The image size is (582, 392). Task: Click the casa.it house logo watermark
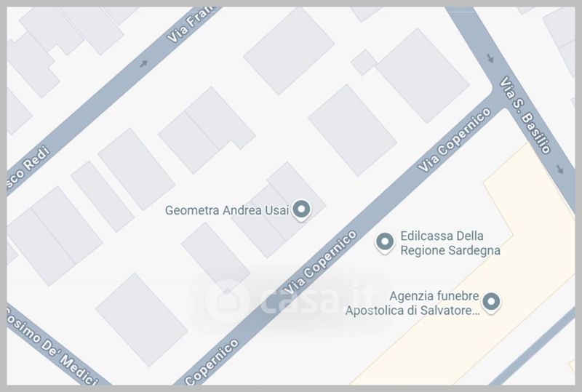point(227,301)
